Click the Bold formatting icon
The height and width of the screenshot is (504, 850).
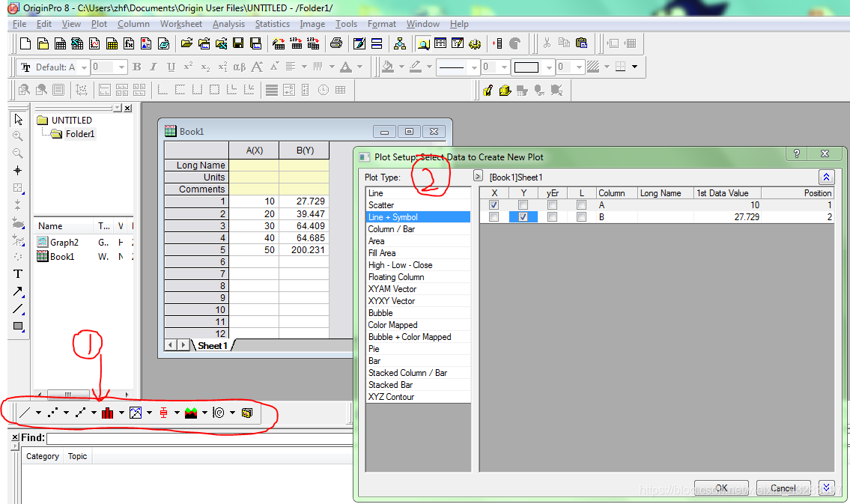click(x=136, y=67)
